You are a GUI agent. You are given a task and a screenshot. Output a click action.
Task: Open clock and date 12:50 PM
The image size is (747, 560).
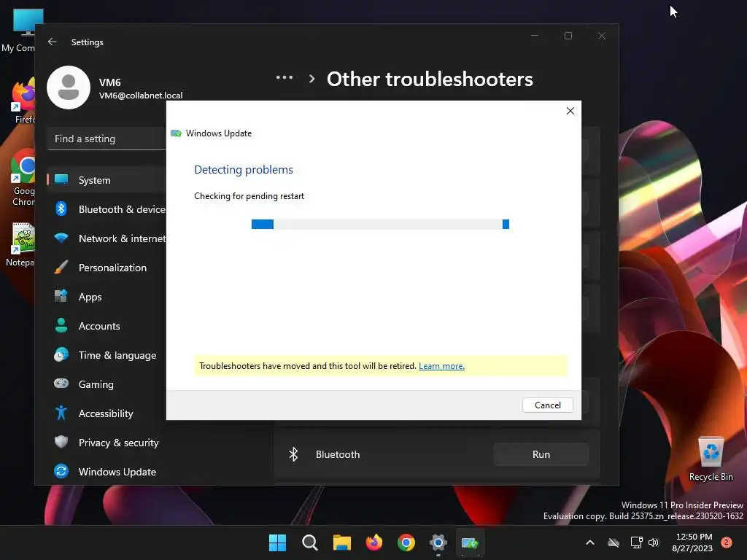[693, 542]
